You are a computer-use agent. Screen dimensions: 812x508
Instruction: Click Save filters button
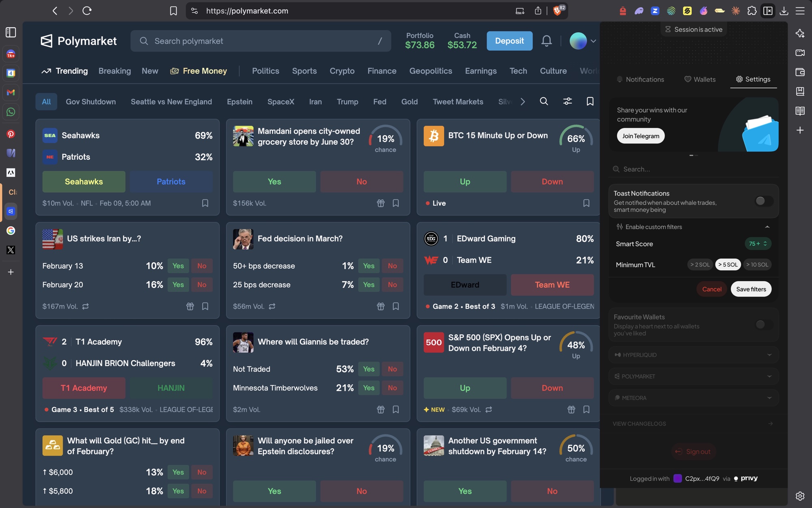click(x=751, y=289)
